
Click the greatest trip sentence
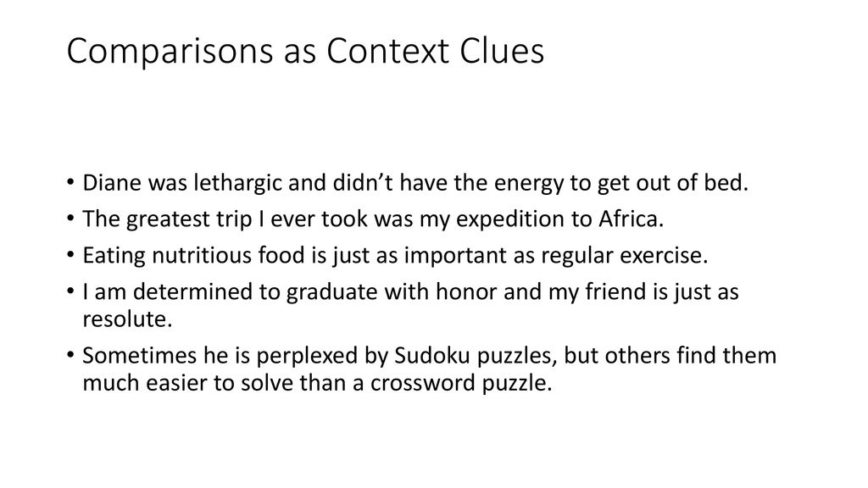[373, 219]
